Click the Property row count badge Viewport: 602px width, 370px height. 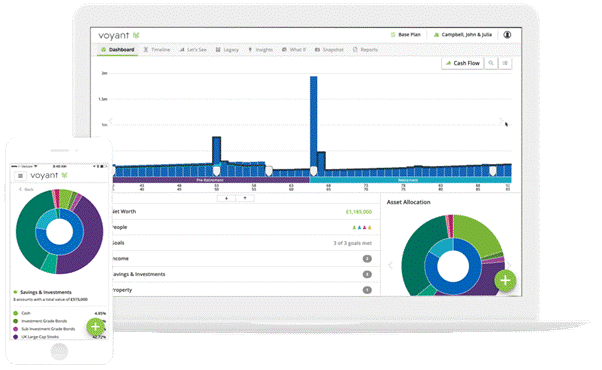coord(367,290)
